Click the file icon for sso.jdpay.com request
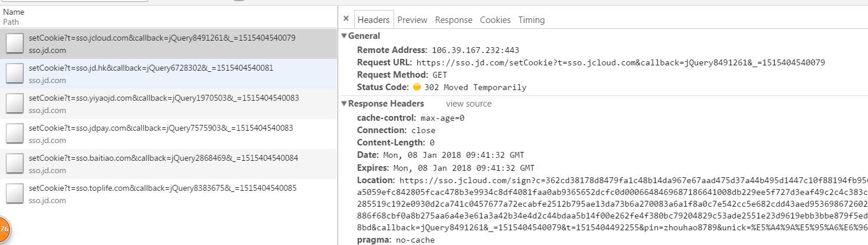 tap(15, 134)
